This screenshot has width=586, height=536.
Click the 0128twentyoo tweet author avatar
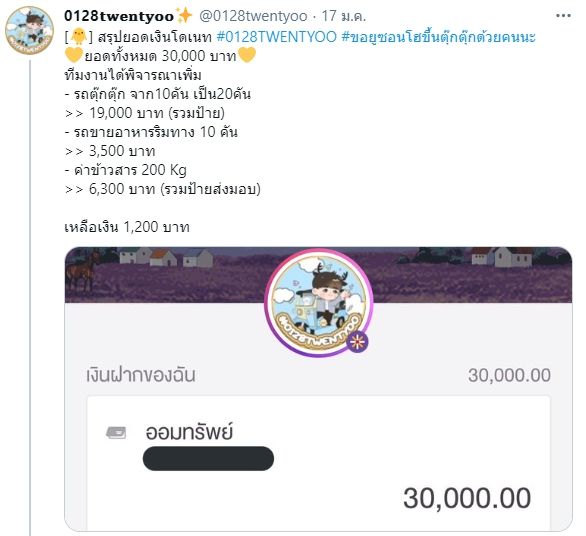coord(30,30)
